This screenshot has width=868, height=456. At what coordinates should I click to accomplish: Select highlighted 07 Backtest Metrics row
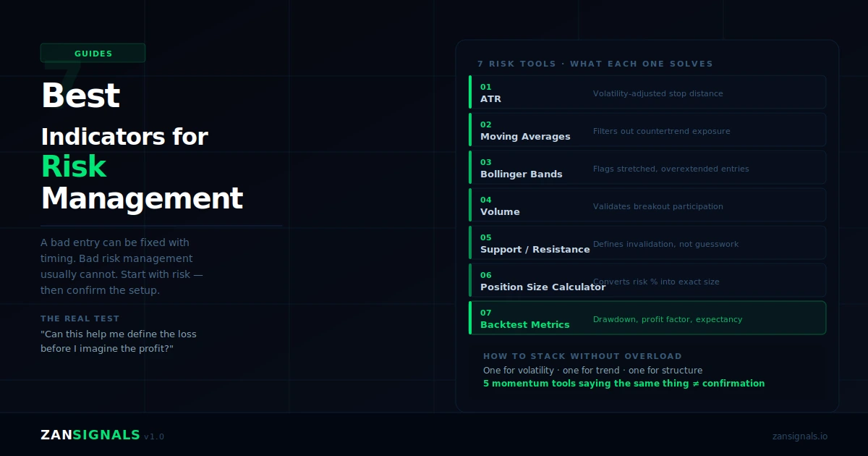[x=647, y=318]
